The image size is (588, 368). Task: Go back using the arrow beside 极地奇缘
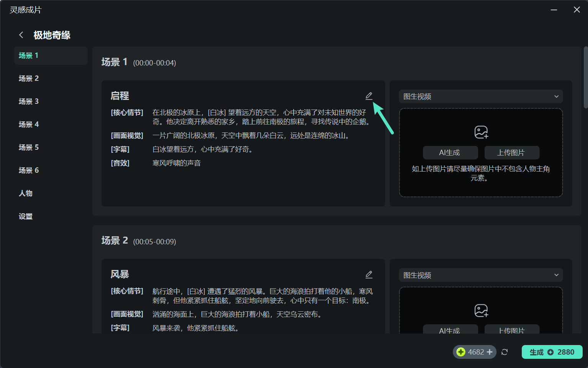point(21,35)
